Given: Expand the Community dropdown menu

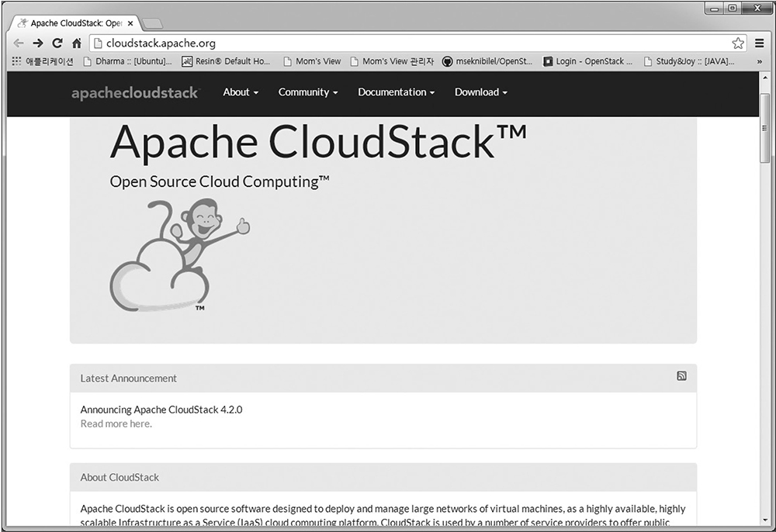Looking at the screenshot, I should [x=308, y=92].
